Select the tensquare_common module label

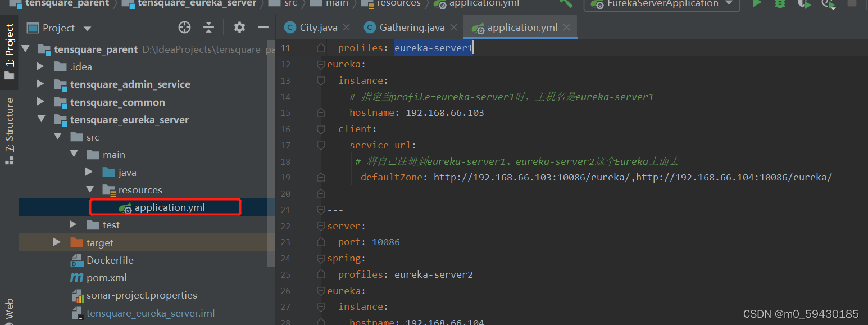[117, 102]
